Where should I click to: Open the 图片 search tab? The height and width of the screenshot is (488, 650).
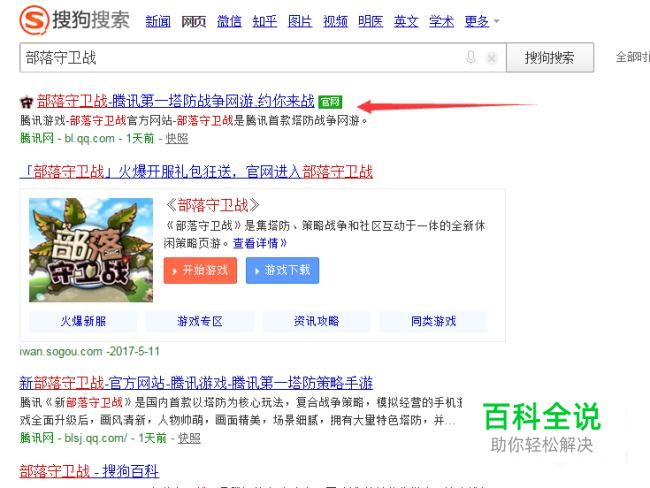pyautogui.click(x=300, y=21)
